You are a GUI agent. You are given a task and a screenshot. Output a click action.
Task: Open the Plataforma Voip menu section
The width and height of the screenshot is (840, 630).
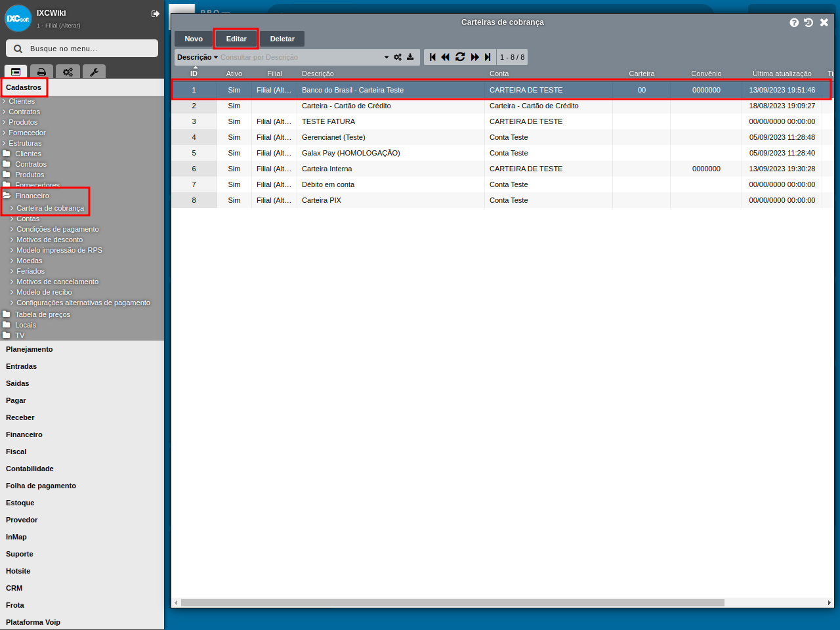click(33, 622)
